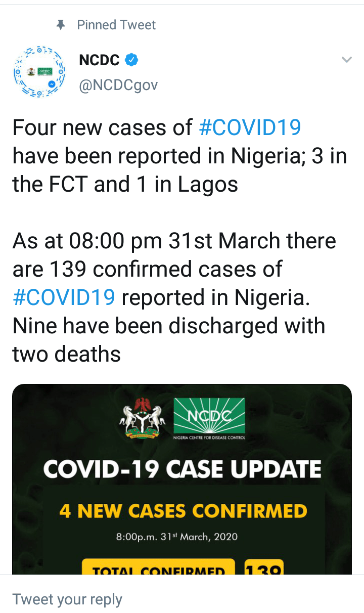Click the 'Nine have been discharged' text
This screenshot has width=364, height=613.
[x=168, y=326]
